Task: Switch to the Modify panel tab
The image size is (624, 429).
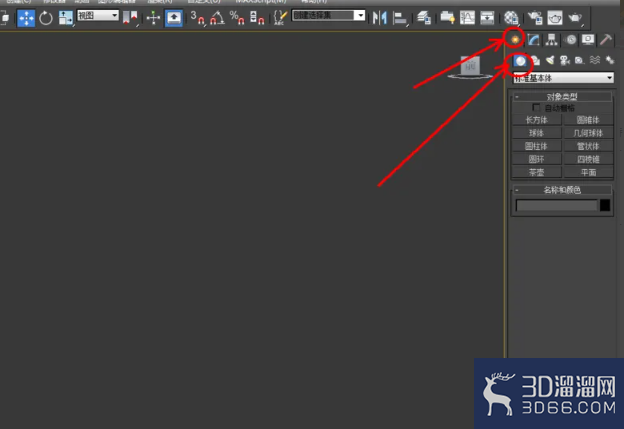Action: [x=533, y=39]
